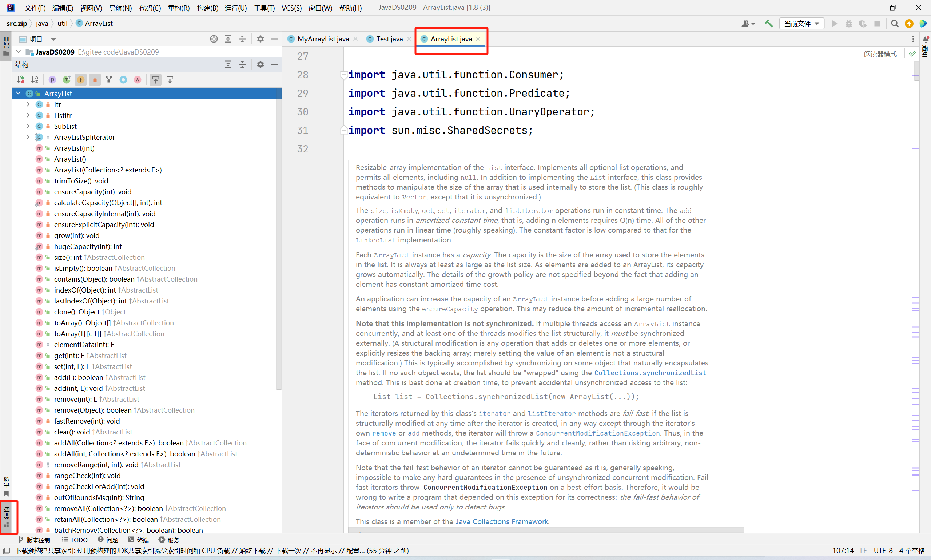Click the Build project hammer icon
The width and height of the screenshot is (931, 560).
click(x=768, y=23)
